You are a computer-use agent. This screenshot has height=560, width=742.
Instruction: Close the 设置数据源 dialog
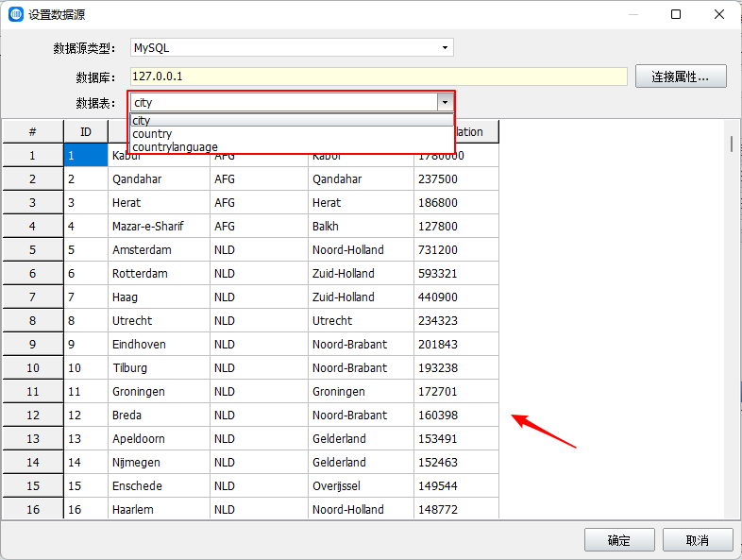pyautogui.click(x=718, y=14)
